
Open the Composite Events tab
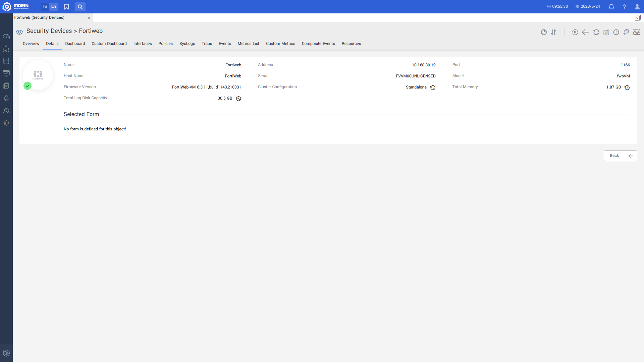click(x=318, y=44)
